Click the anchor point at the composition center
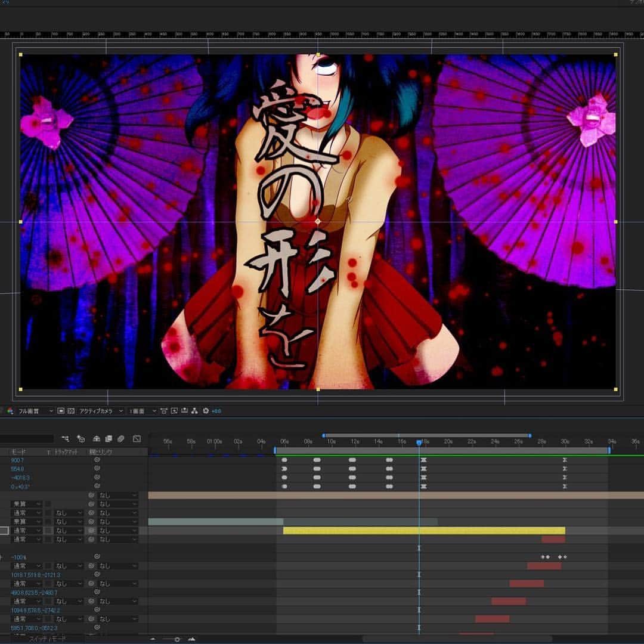The width and height of the screenshot is (644, 644). tap(317, 221)
